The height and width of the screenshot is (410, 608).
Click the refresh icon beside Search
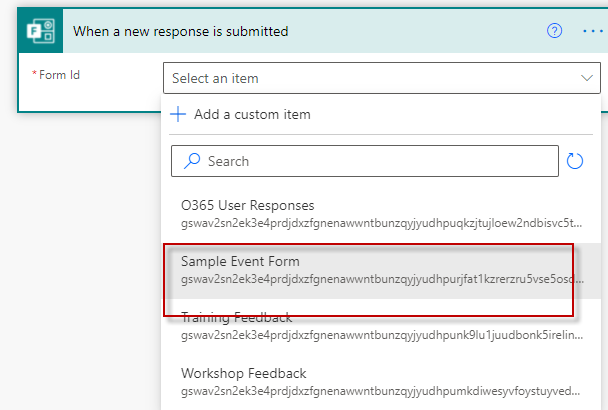pos(575,161)
